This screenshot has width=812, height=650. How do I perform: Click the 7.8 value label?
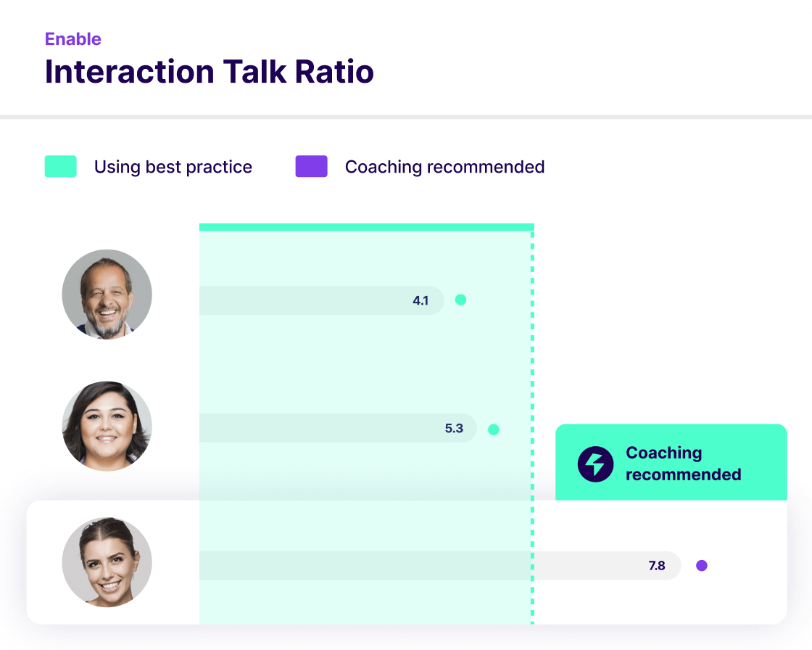[x=657, y=566]
